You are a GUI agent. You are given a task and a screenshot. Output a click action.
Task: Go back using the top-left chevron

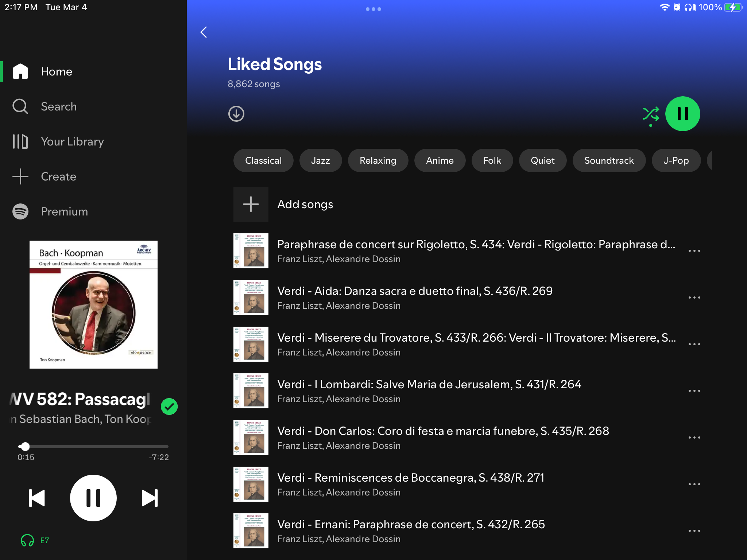tap(204, 32)
